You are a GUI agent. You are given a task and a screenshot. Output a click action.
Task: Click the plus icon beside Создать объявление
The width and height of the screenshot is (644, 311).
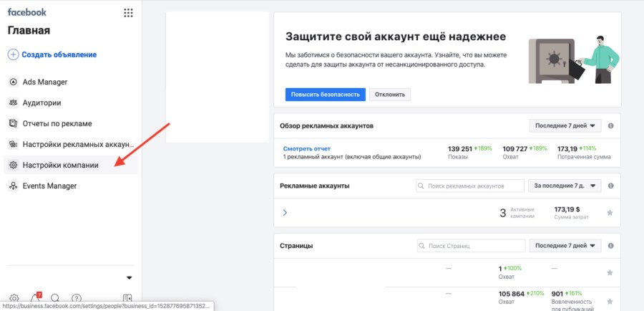[x=13, y=54]
